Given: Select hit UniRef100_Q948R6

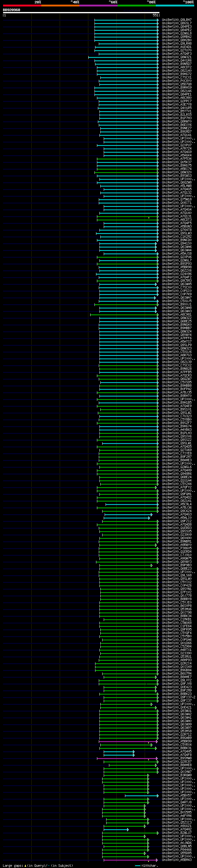Looking at the screenshot, I should [176, 474].
